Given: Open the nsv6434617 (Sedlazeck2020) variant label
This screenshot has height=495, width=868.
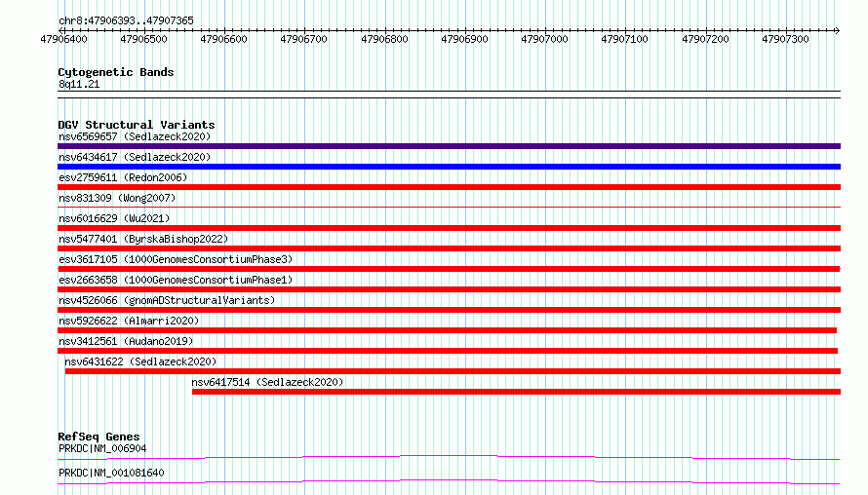Looking at the screenshot, I should point(135,157).
